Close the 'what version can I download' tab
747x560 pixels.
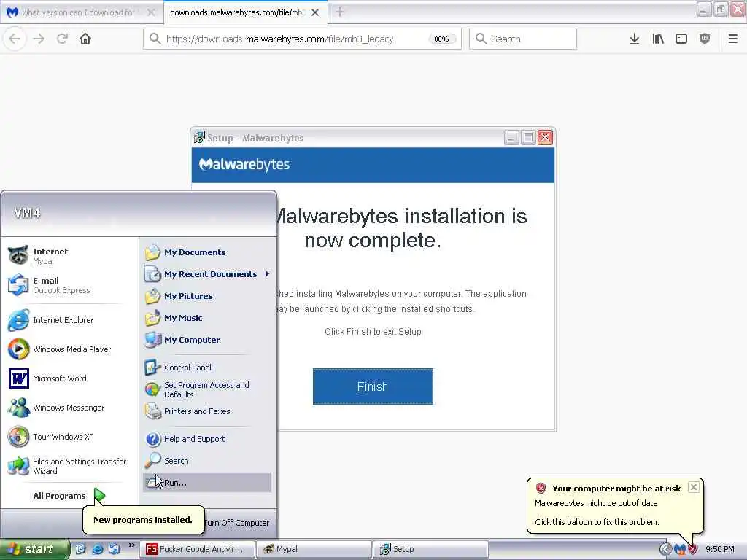(151, 12)
